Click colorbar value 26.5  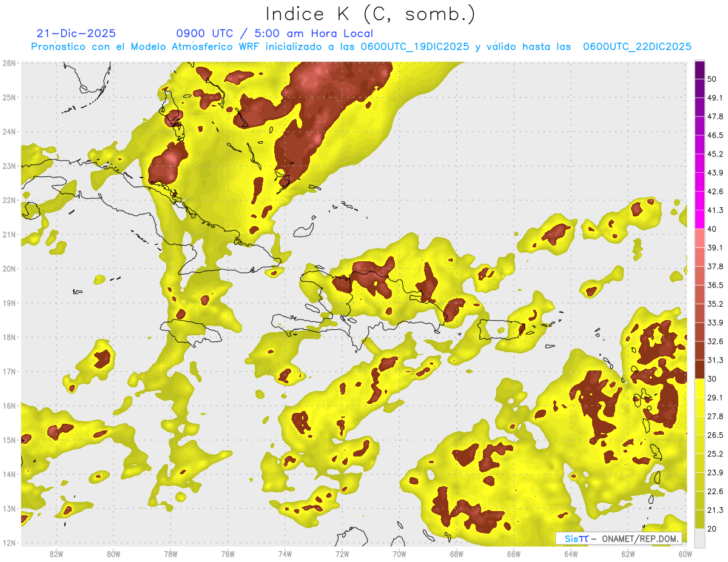point(715,435)
